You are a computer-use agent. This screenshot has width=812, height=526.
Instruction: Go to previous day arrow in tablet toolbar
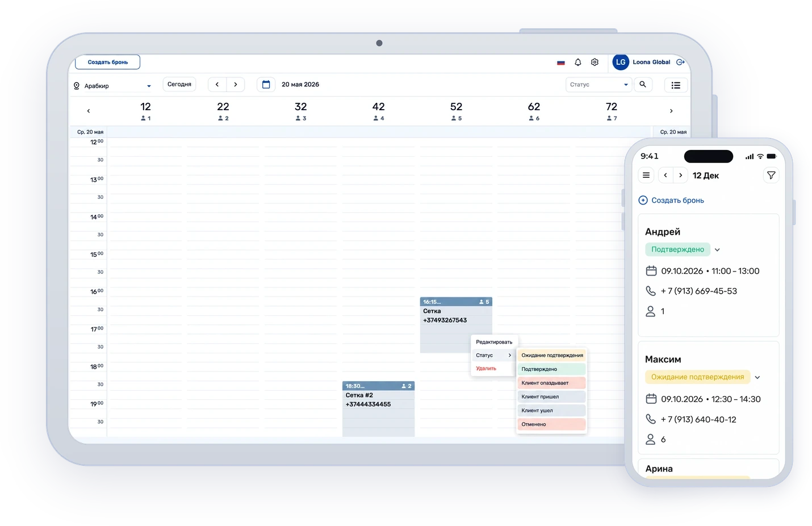(x=217, y=85)
